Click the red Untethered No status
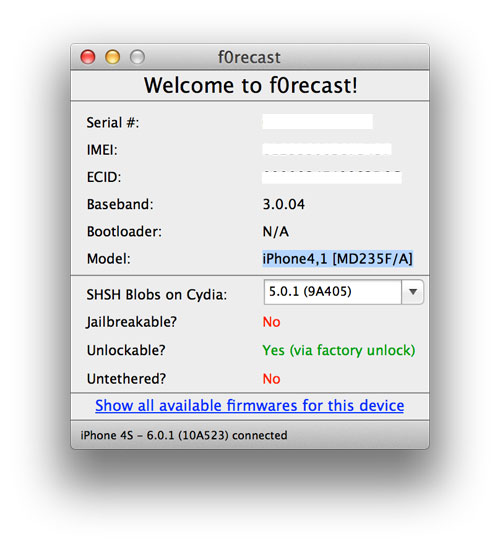Viewport: 500px width, 547px height. point(271,379)
